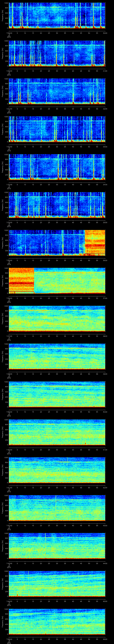Viewport: 114px width, 644px height.
Task: Open the spectrogram panel starting at 7:38:00
Action: pos(57,356)
